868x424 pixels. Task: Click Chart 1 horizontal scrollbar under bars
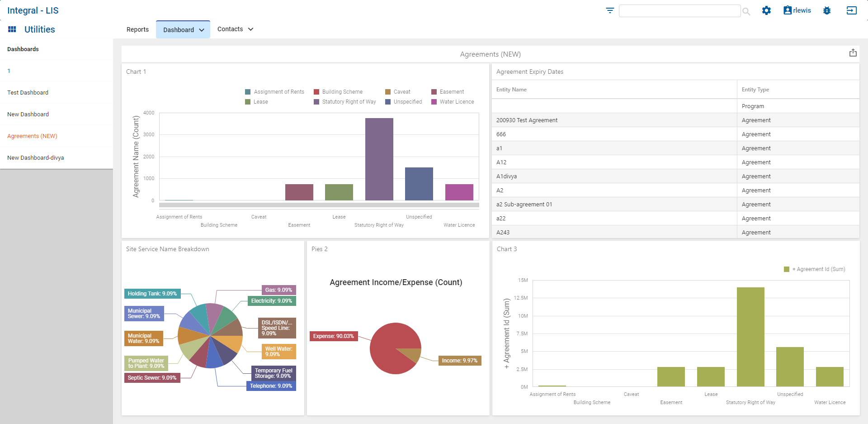(x=319, y=205)
